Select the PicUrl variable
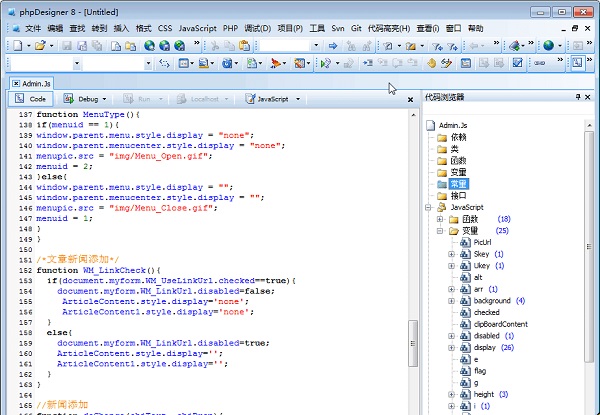600x415 pixels. point(482,242)
